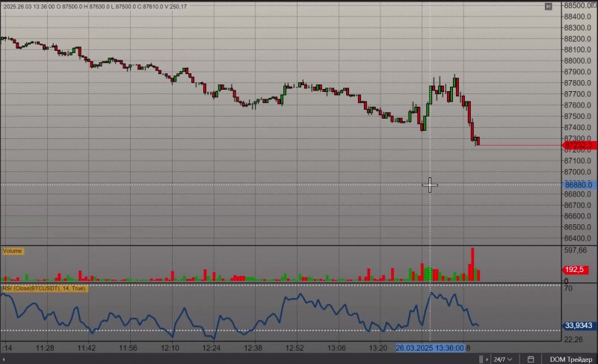
Task: Click the red current price tag 87232.3
Action: point(579,145)
